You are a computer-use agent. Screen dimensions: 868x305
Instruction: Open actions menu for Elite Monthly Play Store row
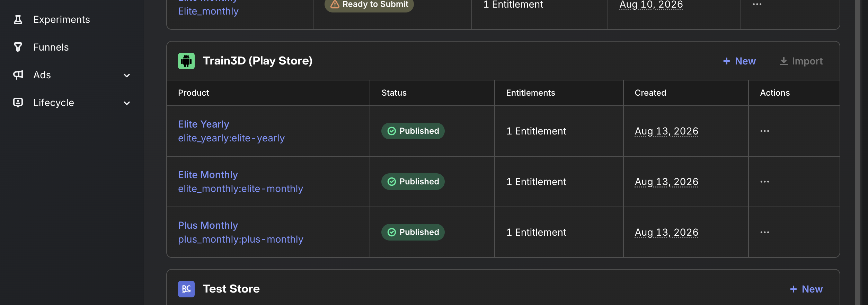[x=765, y=182]
